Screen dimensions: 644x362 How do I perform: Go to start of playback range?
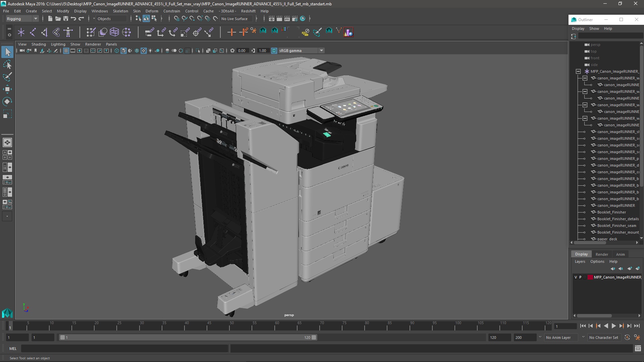pos(583,326)
